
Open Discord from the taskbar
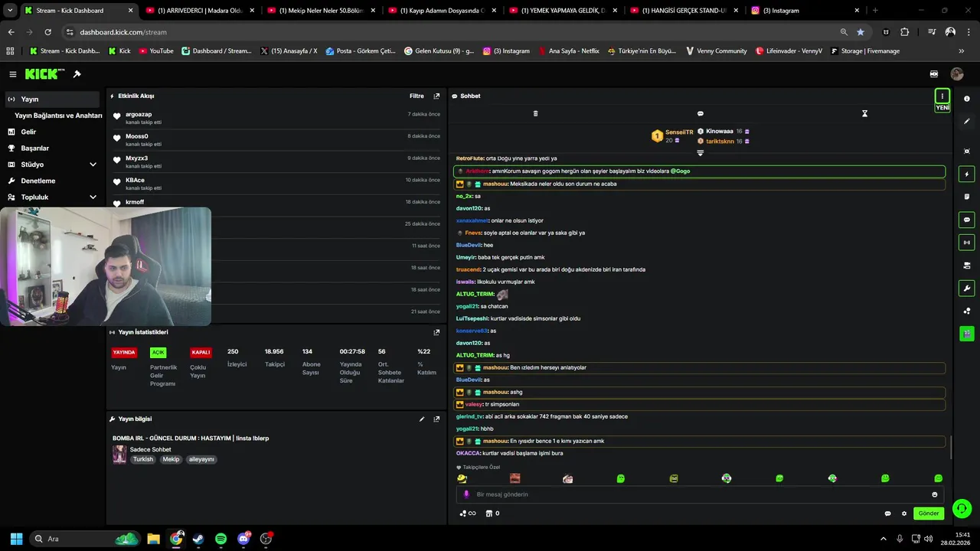[x=244, y=539]
